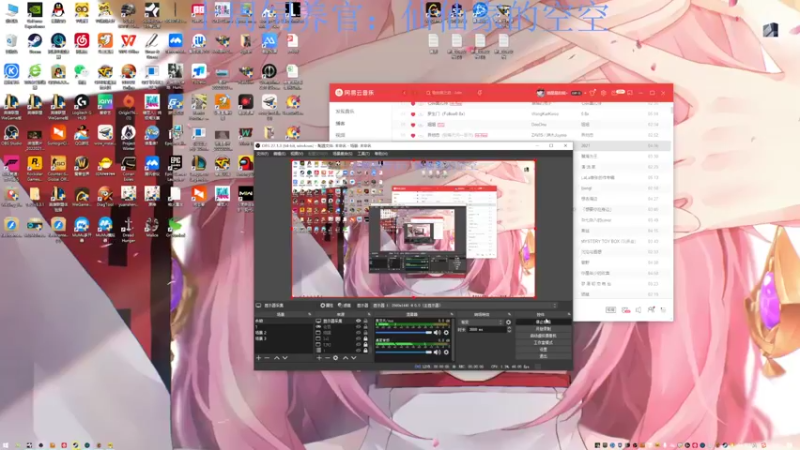Open source properties gear in Sources panel
The width and height of the screenshot is (800, 450).
coord(336,358)
